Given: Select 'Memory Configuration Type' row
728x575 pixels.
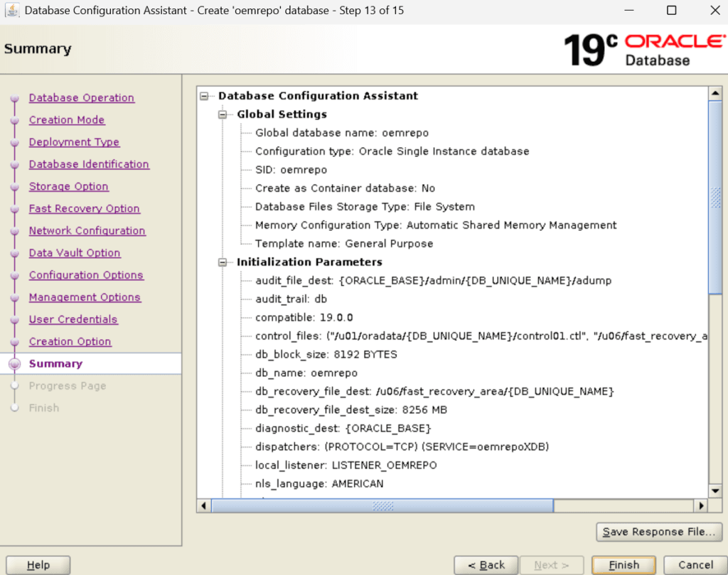Looking at the screenshot, I should [x=436, y=225].
